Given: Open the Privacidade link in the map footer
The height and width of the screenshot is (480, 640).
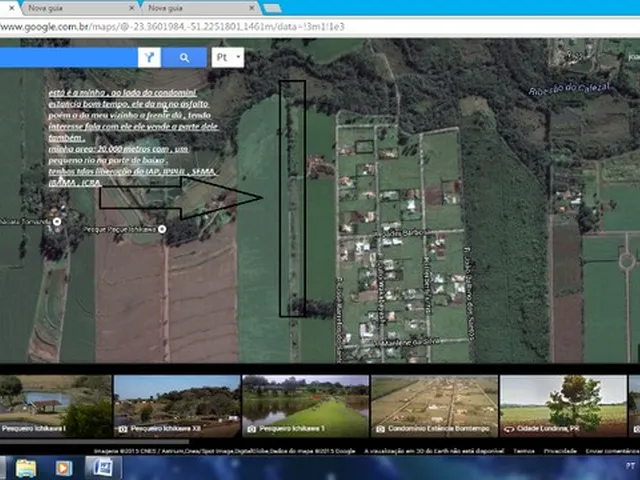Looking at the screenshot, I should click(x=560, y=451).
